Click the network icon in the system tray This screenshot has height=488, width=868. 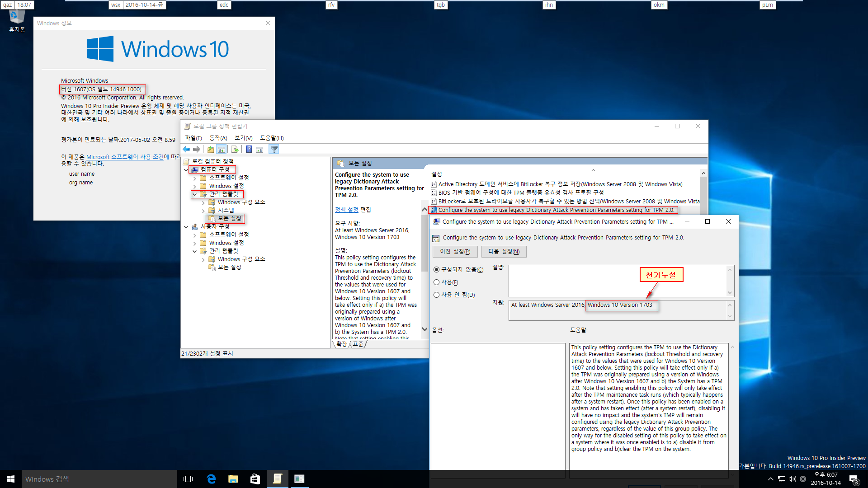(x=781, y=479)
